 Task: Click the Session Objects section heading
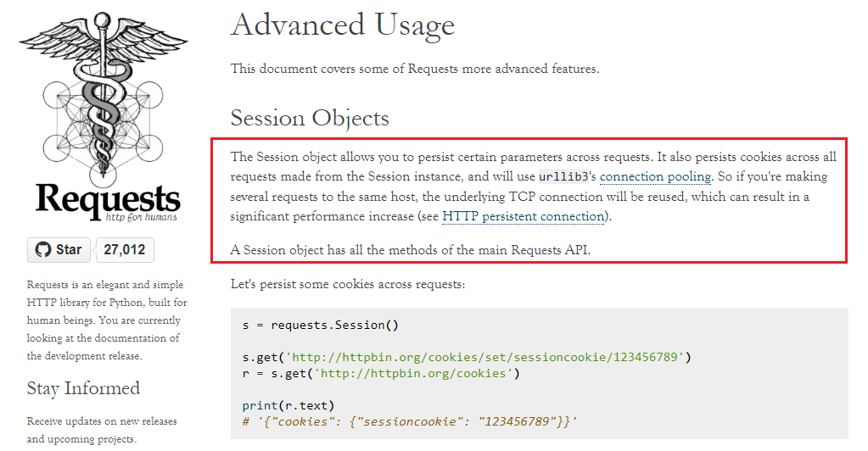pos(310,118)
